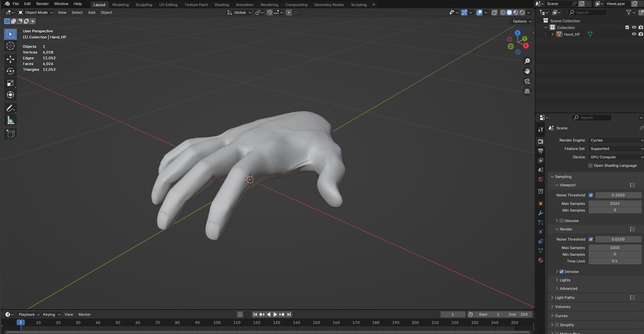Open the Object Mode dropdown
Image resolution: width=644 pixels, height=334 pixels.
tap(35, 12)
